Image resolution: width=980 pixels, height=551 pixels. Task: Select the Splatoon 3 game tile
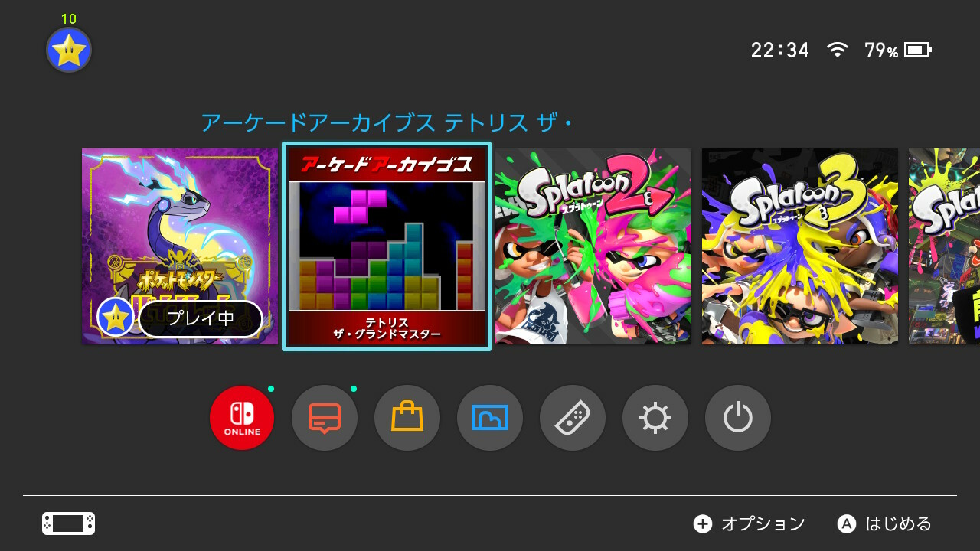(x=800, y=246)
